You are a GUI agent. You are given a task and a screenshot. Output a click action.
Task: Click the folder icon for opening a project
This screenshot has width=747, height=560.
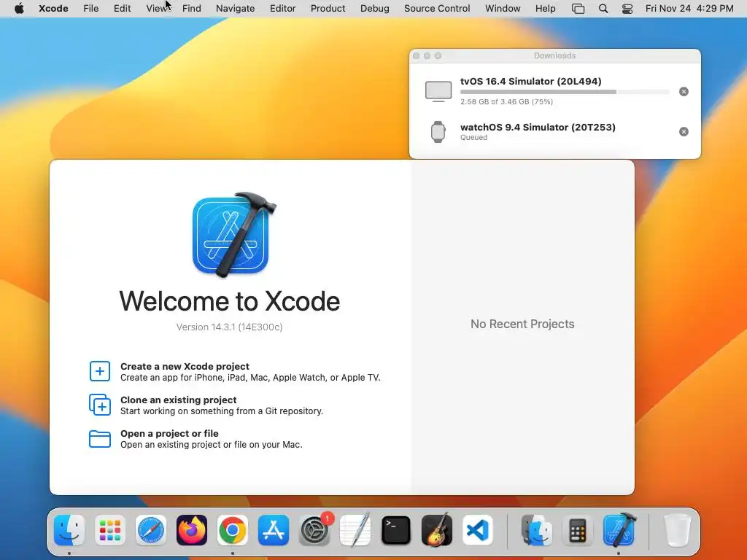99,438
